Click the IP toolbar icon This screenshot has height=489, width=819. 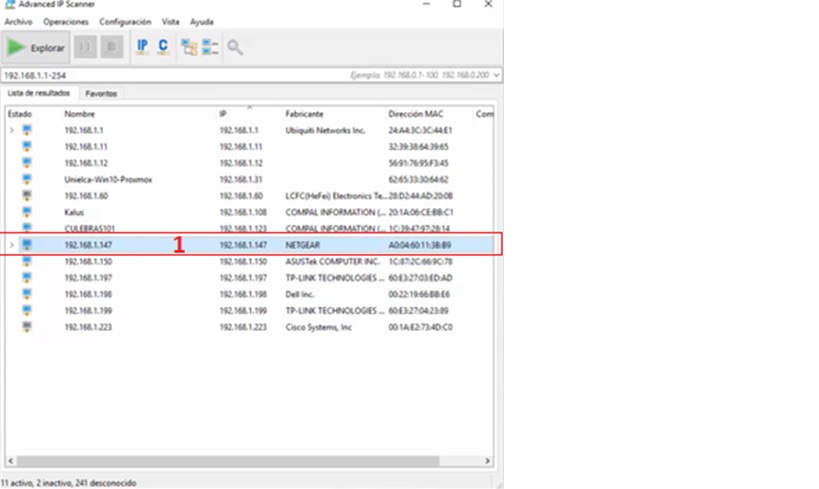click(142, 47)
